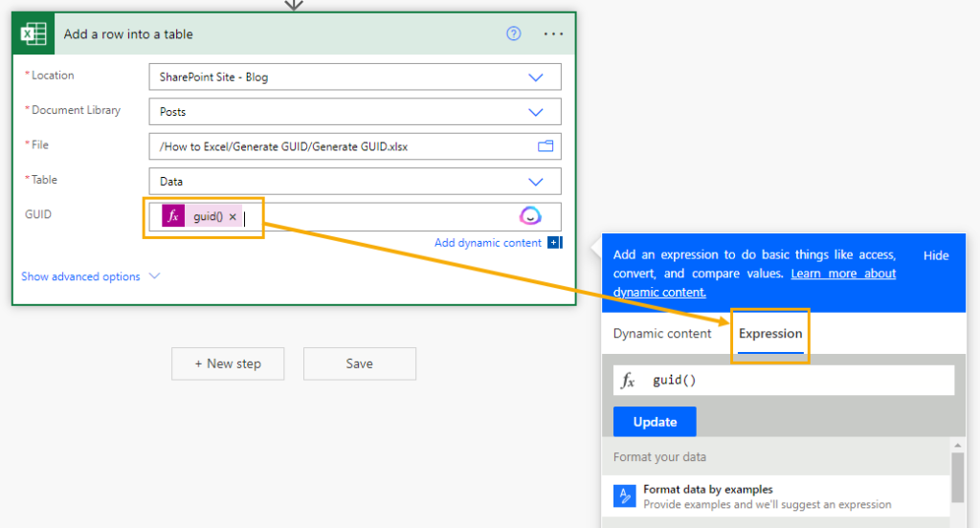The height and width of the screenshot is (528, 980).
Task: Click the Format your data heading
Action: (659, 457)
